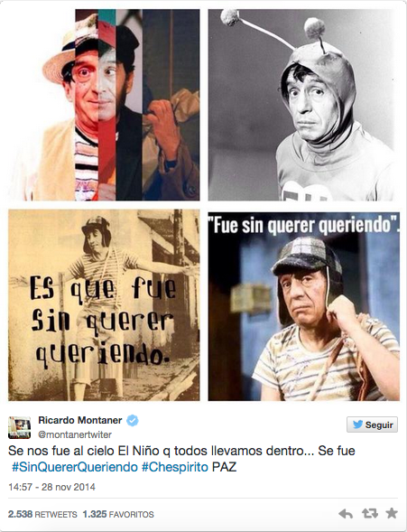Click the retweet icon
This screenshot has height=532, width=407.
(369, 513)
